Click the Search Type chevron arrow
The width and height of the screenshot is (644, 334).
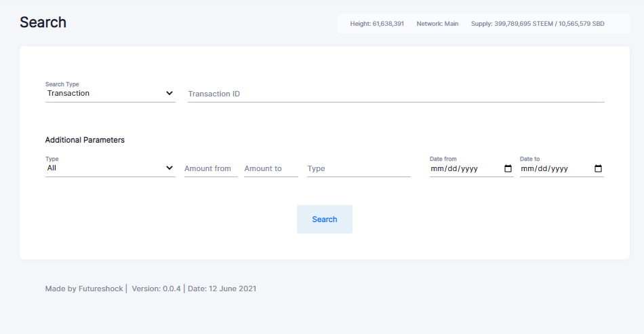169,93
